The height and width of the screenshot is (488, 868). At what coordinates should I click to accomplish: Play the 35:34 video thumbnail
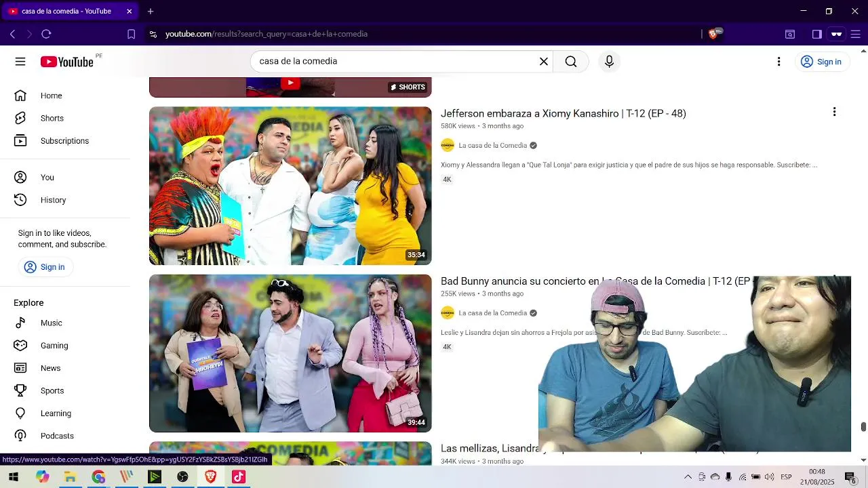pos(290,186)
